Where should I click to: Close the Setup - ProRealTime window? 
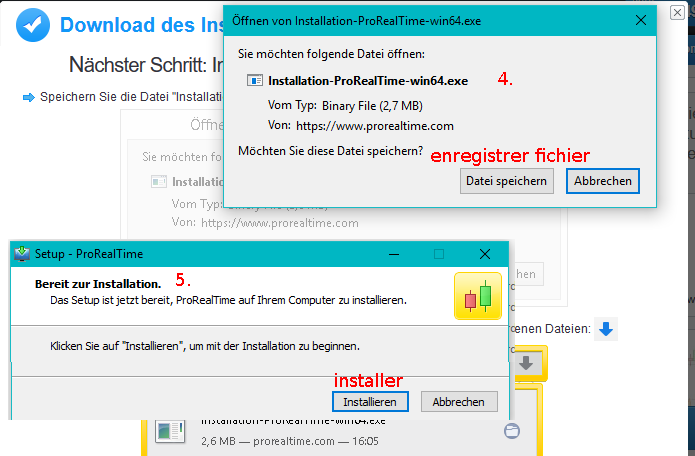pos(485,254)
